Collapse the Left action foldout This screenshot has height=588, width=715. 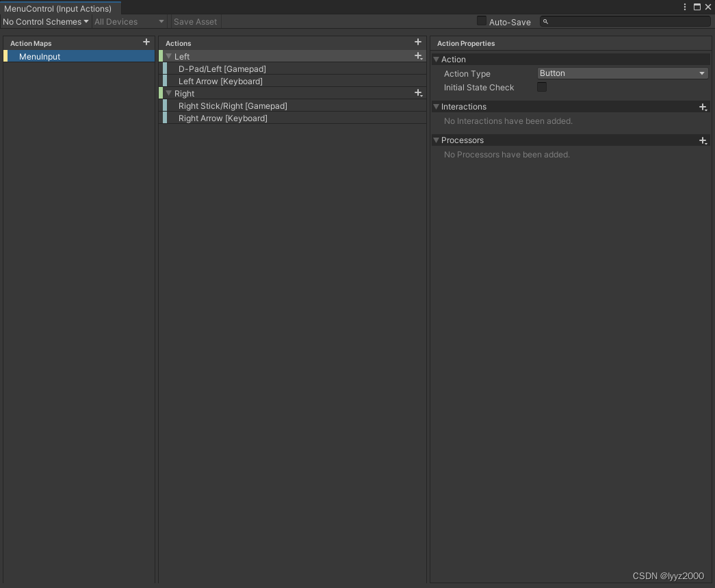168,57
